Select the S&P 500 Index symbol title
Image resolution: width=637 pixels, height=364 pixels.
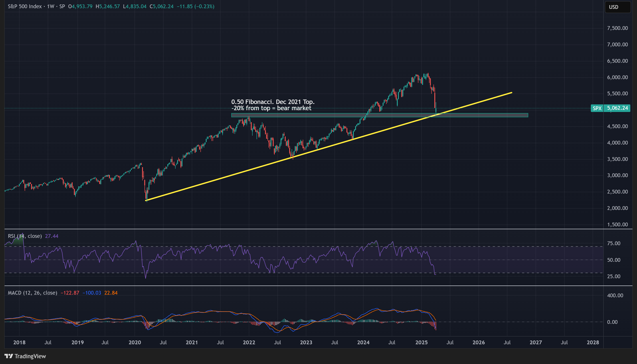pyautogui.click(x=25, y=6)
